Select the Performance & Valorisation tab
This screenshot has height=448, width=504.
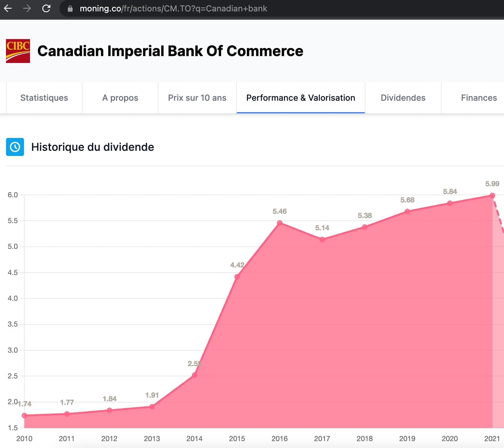point(301,98)
